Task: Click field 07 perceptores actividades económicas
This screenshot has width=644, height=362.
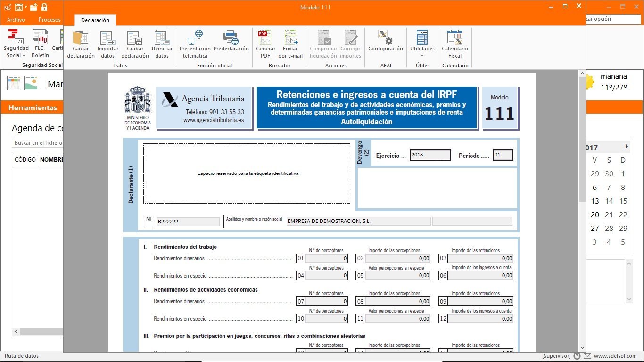Action: pos(327,301)
